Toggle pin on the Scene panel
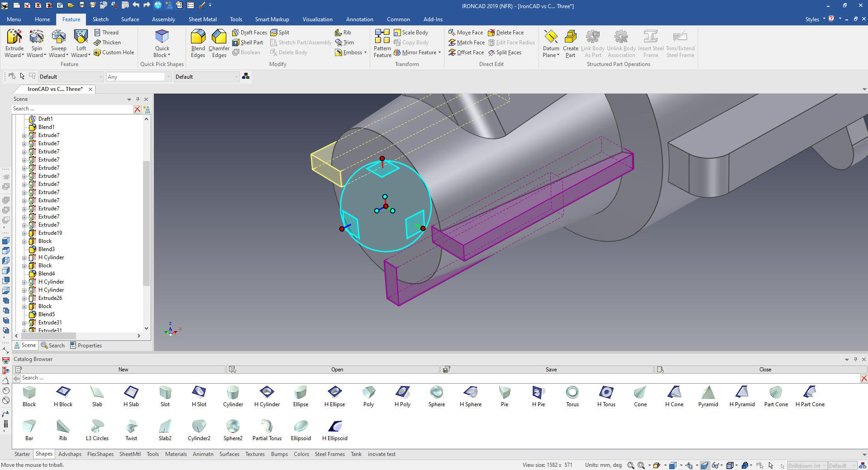Screen dimensions: 868x470 click(x=138, y=99)
